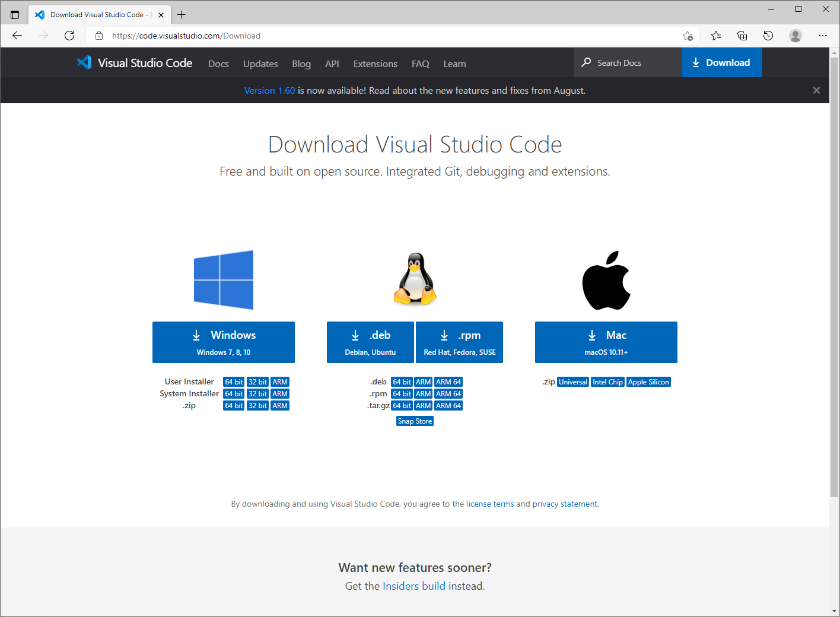This screenshot has width=840, height=617.
Task: Open the Docs menu item
Action: click(218, 63)
